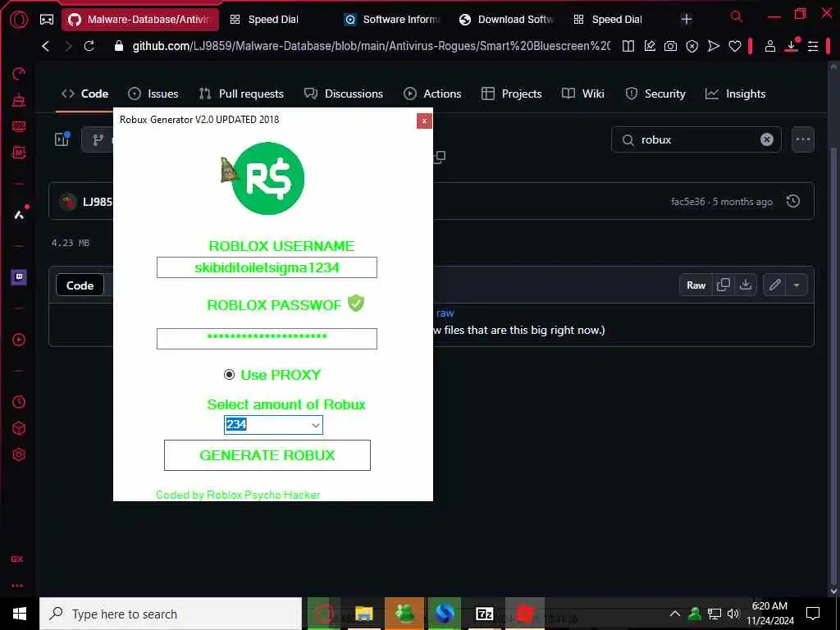Screen dimensions: 840x630
Task: Open the Wiki repository tab
Action: [x=583, y=94]
